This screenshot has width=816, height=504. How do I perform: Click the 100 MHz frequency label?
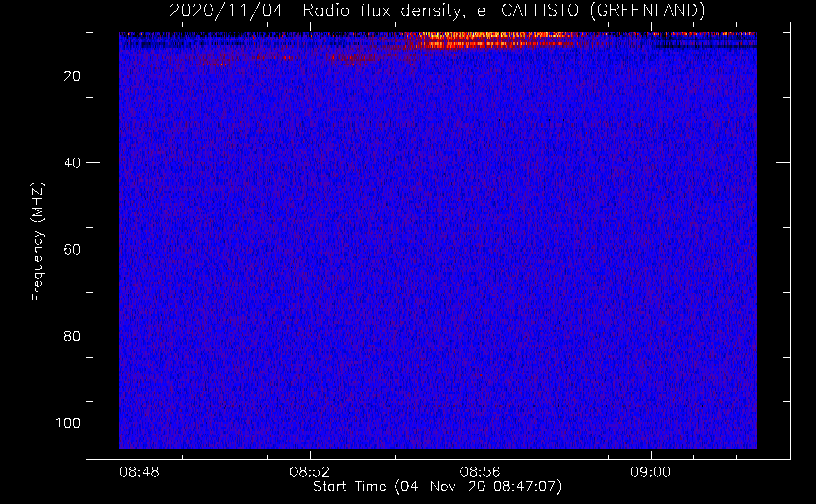point(68,423)
